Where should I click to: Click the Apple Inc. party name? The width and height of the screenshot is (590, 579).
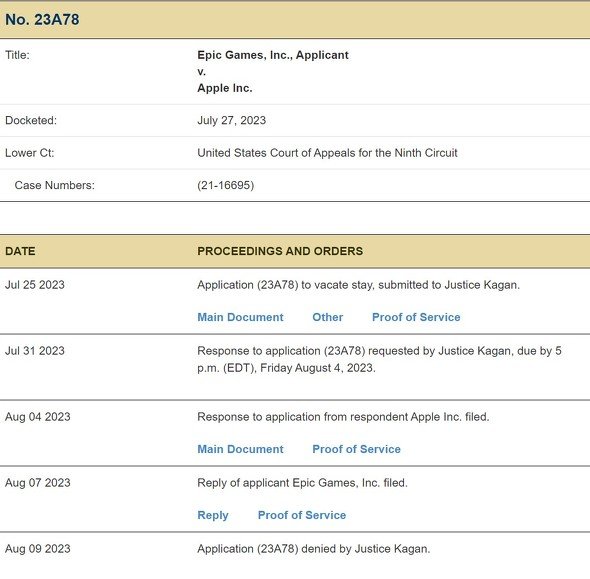(x=225, y=88)
